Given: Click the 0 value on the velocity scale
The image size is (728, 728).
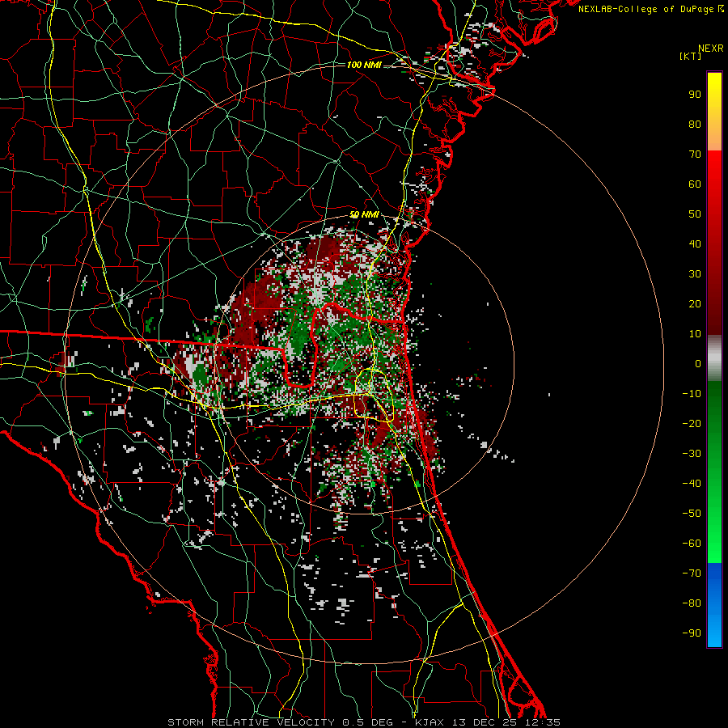Looking at the screenshot, I should coord(698,364).
